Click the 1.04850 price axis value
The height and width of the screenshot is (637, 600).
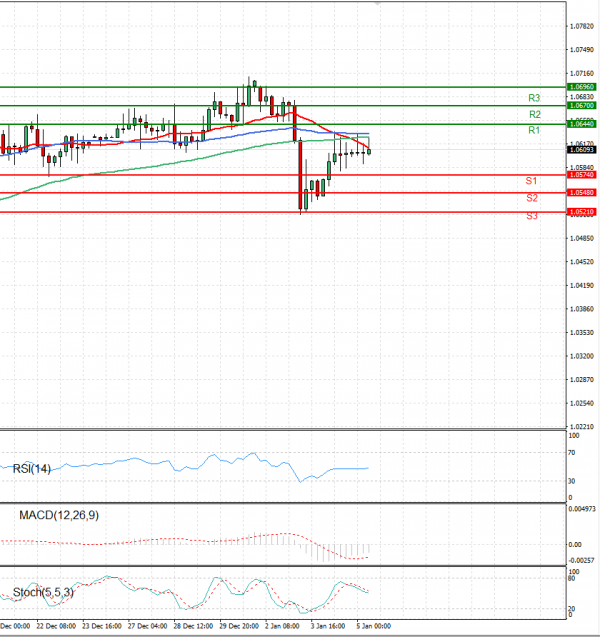click(582, 238)
